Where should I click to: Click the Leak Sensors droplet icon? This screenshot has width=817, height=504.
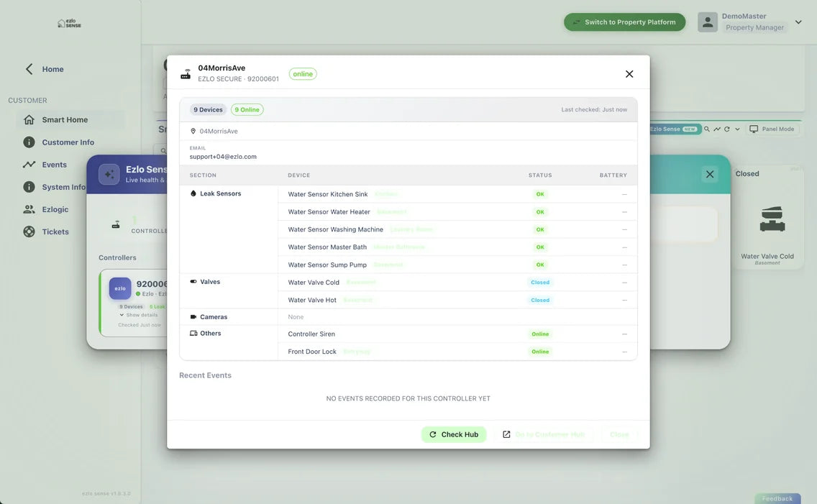(x=193, y=193)
